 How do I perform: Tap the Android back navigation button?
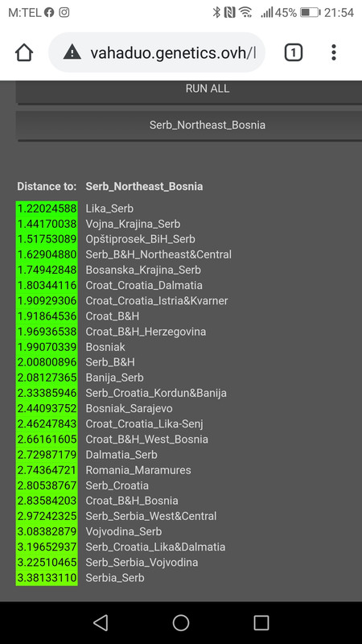(x=101, y=622)
